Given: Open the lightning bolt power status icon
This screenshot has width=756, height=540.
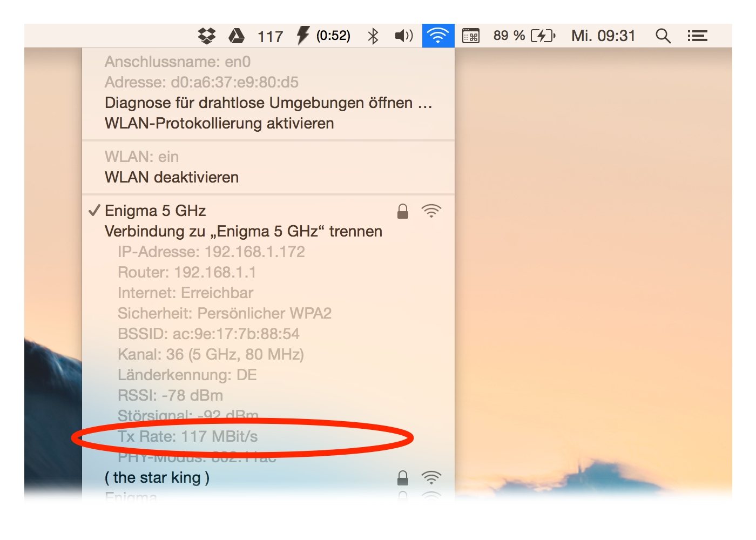Looking at the screenshot, I should click(x=303, y=36).
